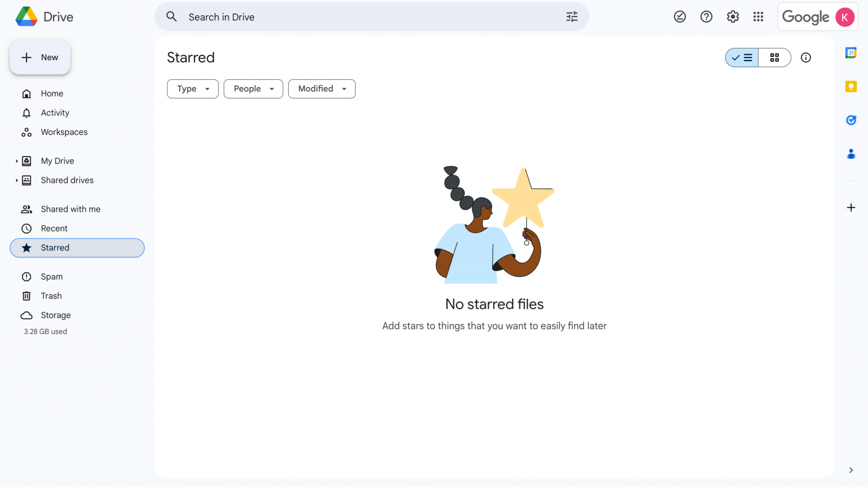Open Drive Settings gear
868x487 pixels.
click(x=732, y=16)
